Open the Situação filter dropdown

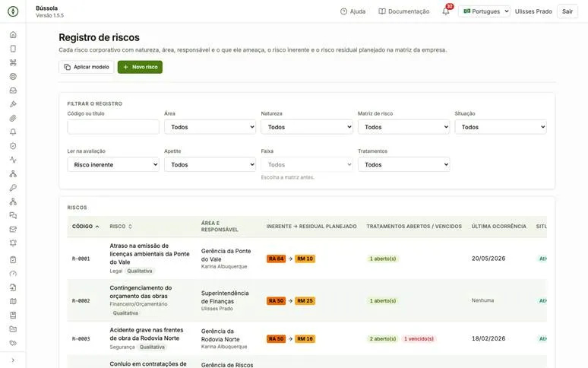[501, 127]
